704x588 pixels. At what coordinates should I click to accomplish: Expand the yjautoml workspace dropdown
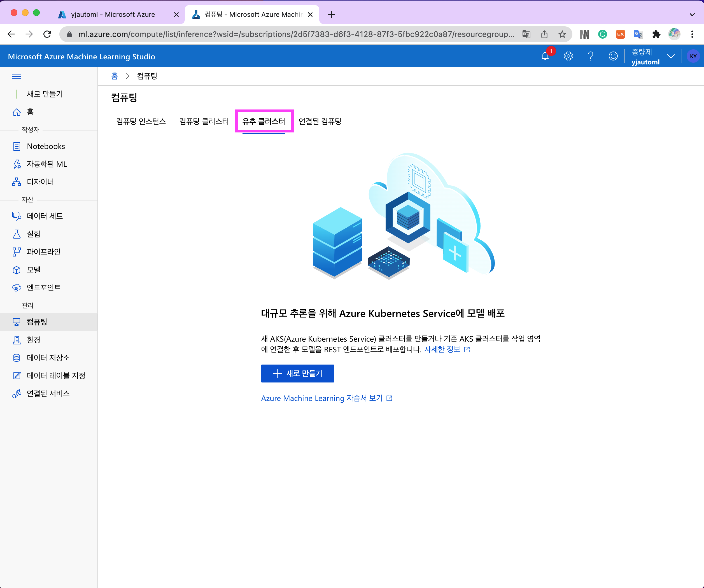[671, 56]
